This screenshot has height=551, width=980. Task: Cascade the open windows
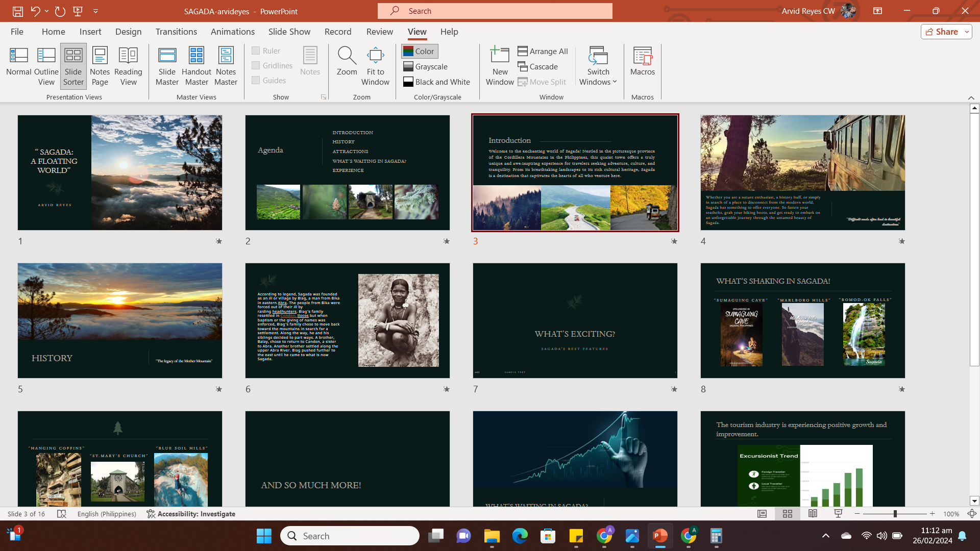[538, 66]
